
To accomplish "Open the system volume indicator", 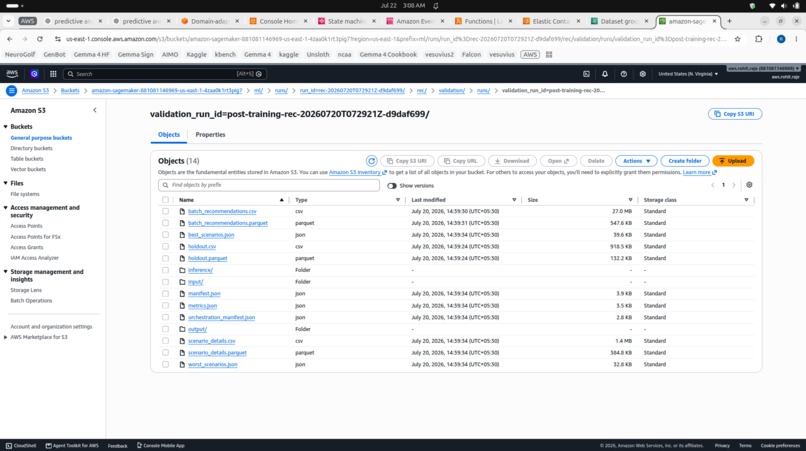I will (784, 6).
